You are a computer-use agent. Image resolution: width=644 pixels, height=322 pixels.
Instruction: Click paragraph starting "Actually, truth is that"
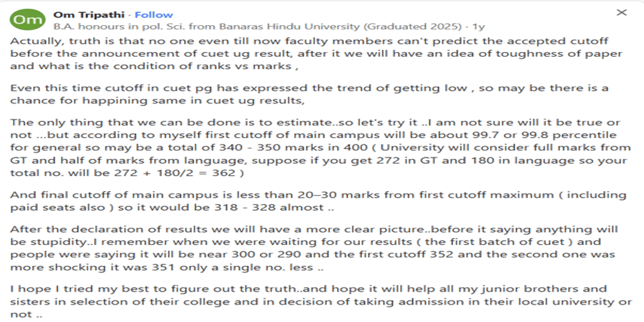click(x=317, y=54)
